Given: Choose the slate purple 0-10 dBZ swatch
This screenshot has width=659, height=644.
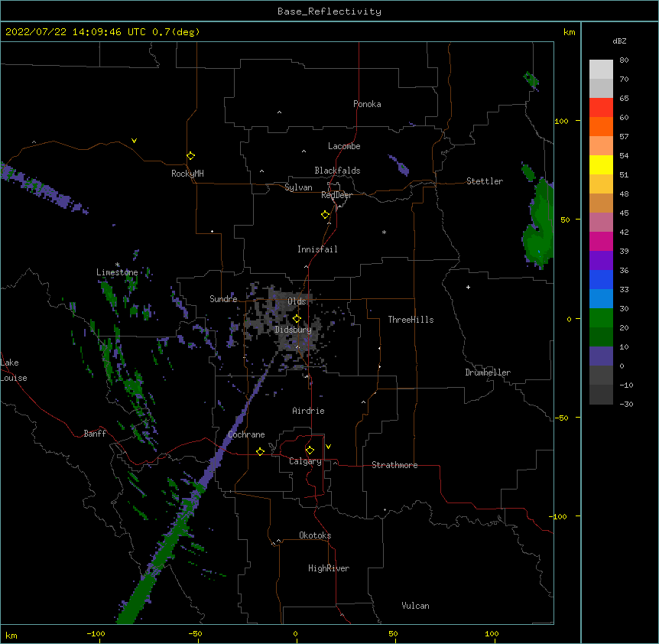Looking at the screenshot, I should (601, 356).
